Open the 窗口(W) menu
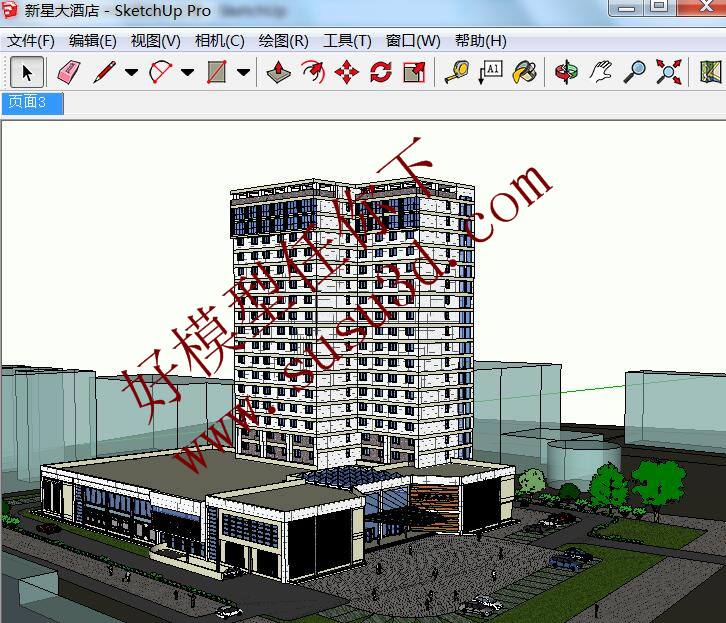This screenshot has height=623, width=726. click(413, 41)
